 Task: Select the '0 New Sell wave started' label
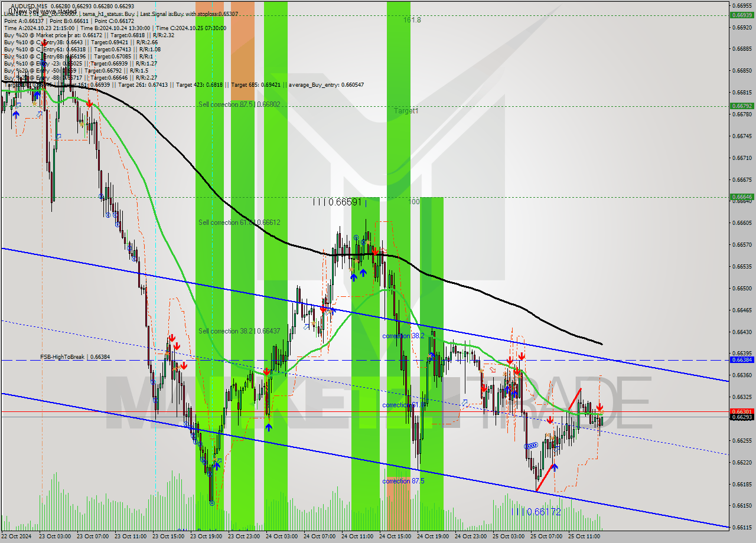click(x=43, y=11)
